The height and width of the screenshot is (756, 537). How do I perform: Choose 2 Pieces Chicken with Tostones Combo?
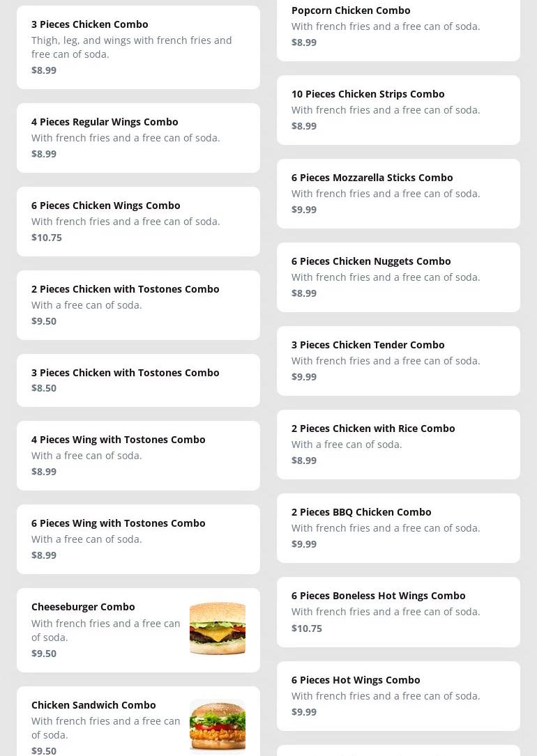[126, 289]
